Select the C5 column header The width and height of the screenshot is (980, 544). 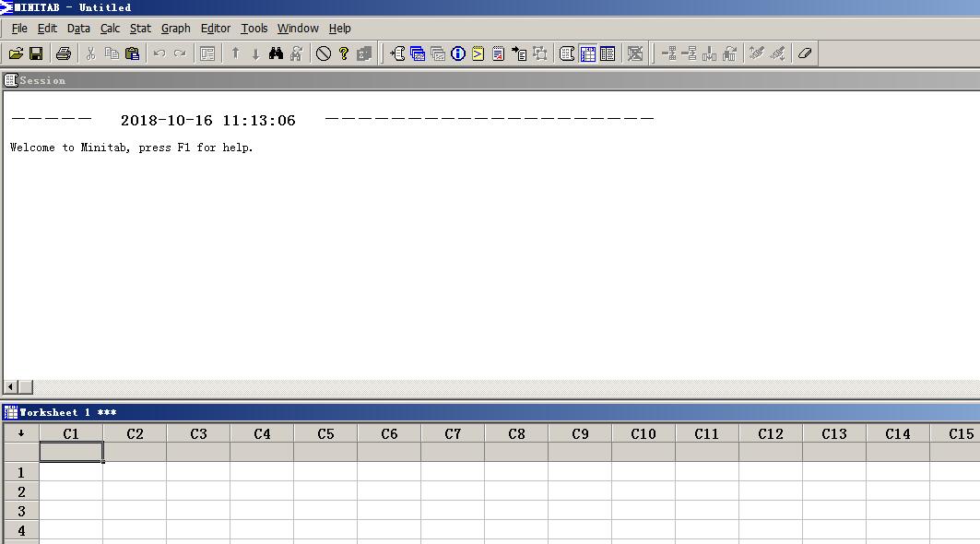pos(325,433)
